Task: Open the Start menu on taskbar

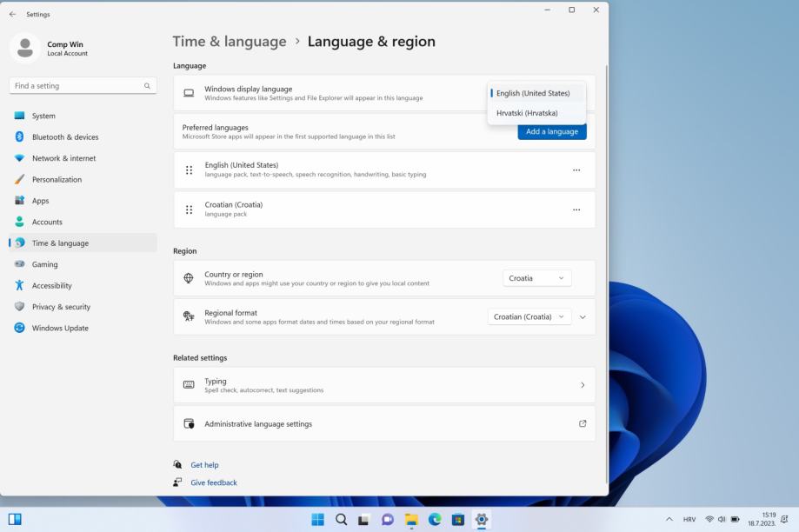Action: pyautogui.click(x=317, y=520)
